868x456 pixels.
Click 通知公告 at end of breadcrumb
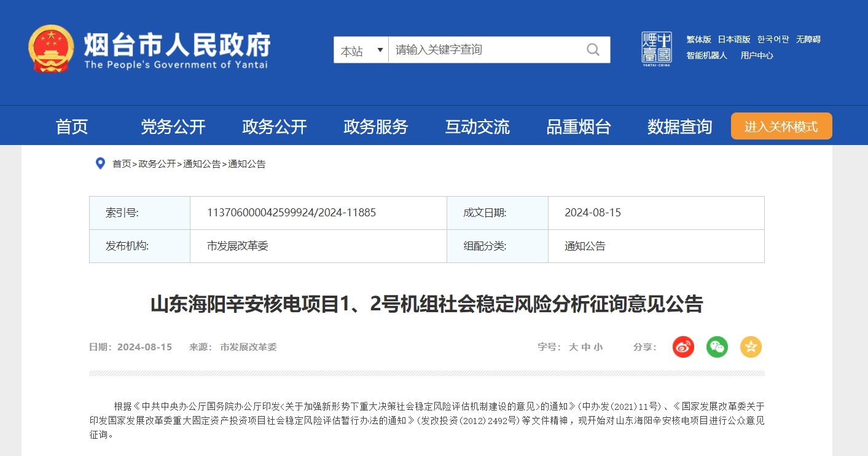(247, 164)
